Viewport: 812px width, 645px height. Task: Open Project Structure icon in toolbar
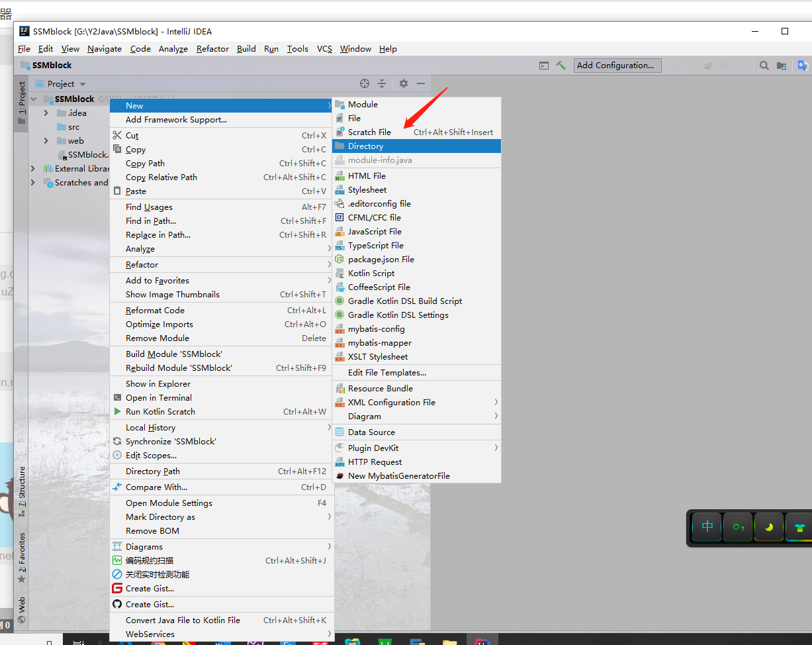coord(782,65)
